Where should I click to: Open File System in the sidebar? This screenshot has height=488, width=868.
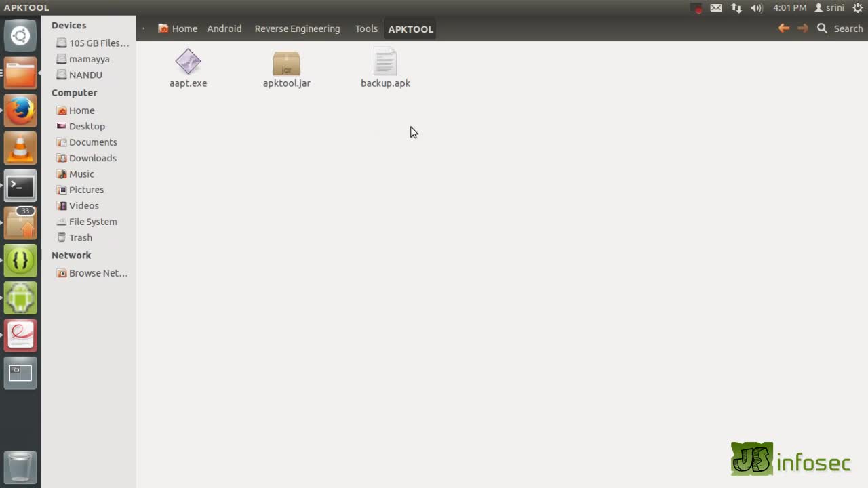tap(87, 222)
